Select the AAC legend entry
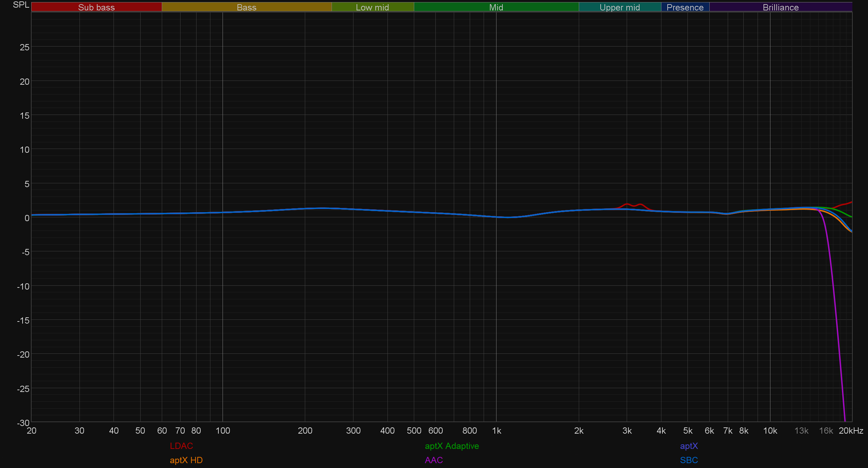The height and width of the screenshot is (468, 868). tap(434, 460)
